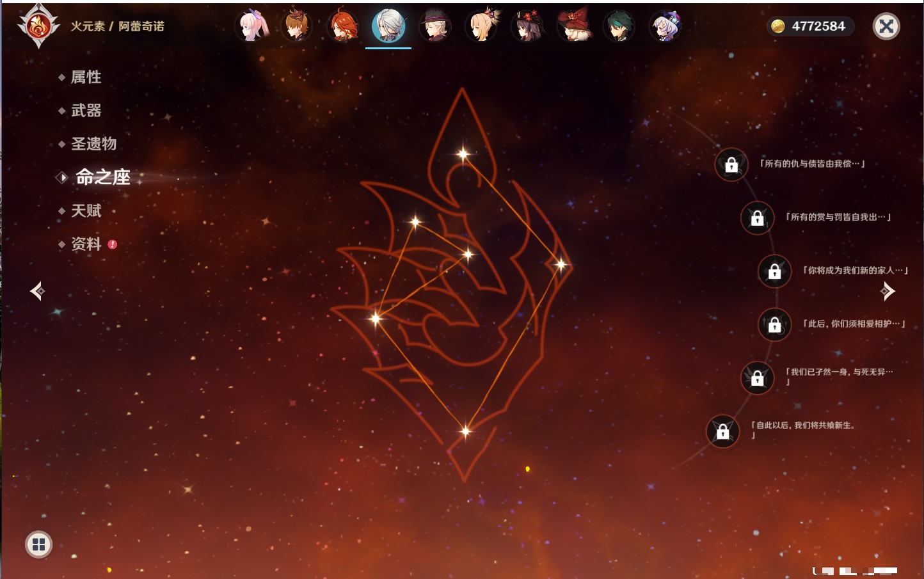Close the character screen with X button
This screenshot has width=924, height=579.
click(886, 26)
